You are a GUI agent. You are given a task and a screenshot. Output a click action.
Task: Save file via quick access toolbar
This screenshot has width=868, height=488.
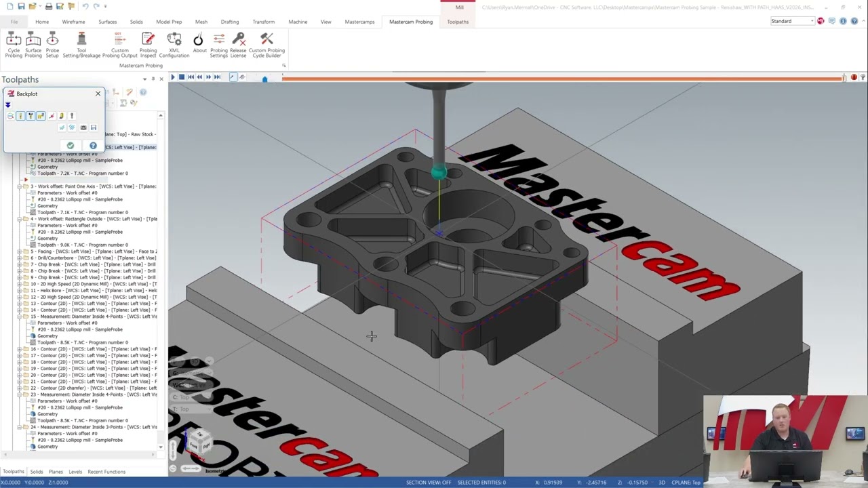pyautogui.click(x=21, y=6)
